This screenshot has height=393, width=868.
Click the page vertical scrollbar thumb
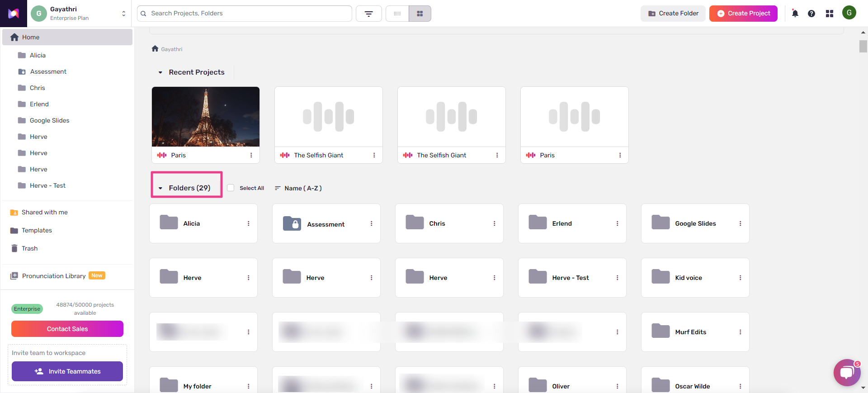click(863, 46)
